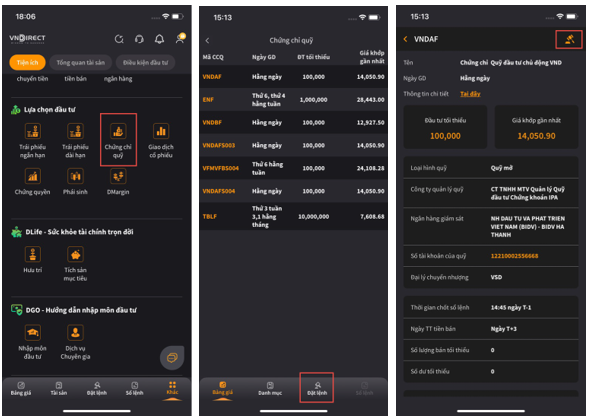The image size is (592, 417).
Task: Tap the refresh icon in VNDIRECT header
Action: (119, 39)
